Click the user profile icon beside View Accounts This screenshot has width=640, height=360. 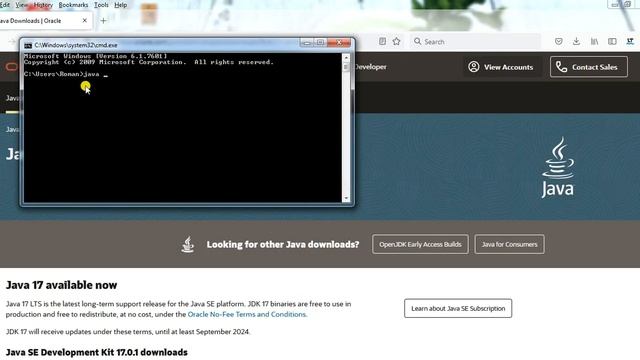[473, 67]
